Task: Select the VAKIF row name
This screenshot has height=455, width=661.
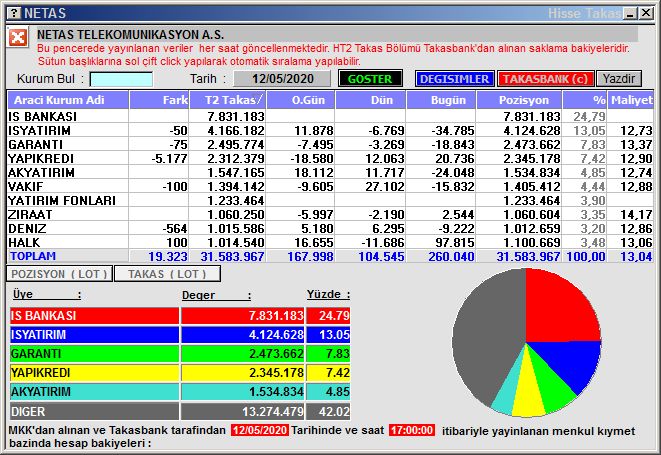Action: (x=26, y=186)
